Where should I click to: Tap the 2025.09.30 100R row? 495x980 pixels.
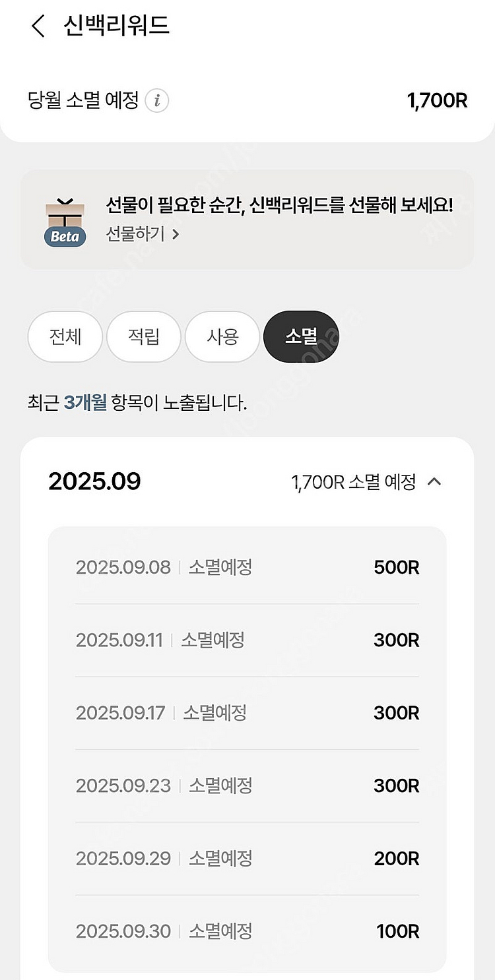click(x=247, y=931)
